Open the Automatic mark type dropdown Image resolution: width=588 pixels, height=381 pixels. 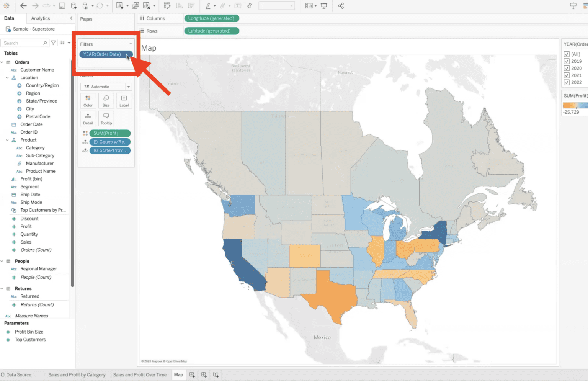point(129,87)
